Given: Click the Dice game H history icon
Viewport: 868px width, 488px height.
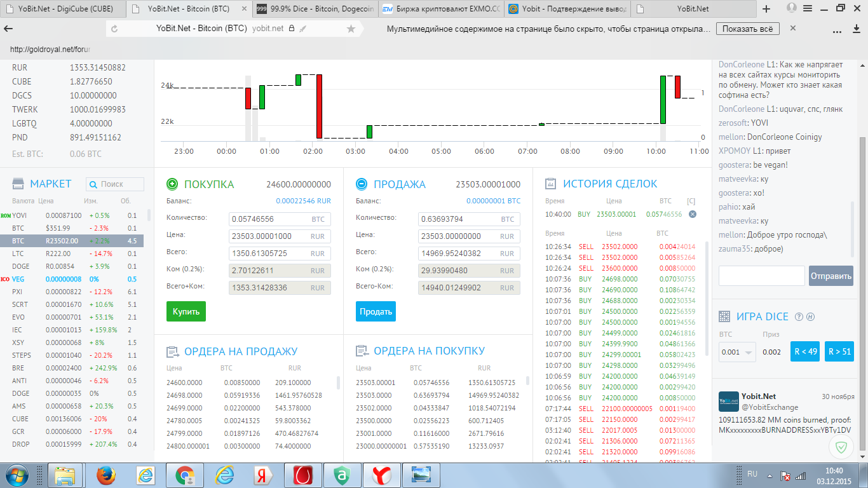Looking at the screenshot, I should point(810,317).
